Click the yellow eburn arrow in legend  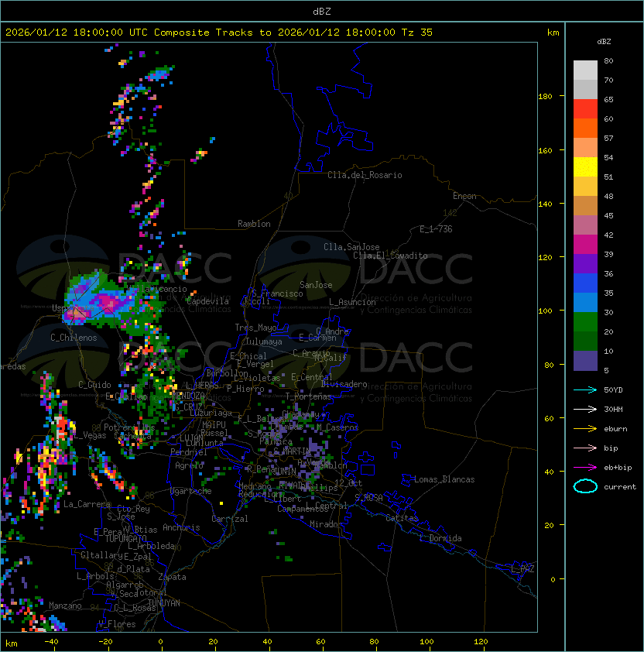585,429
